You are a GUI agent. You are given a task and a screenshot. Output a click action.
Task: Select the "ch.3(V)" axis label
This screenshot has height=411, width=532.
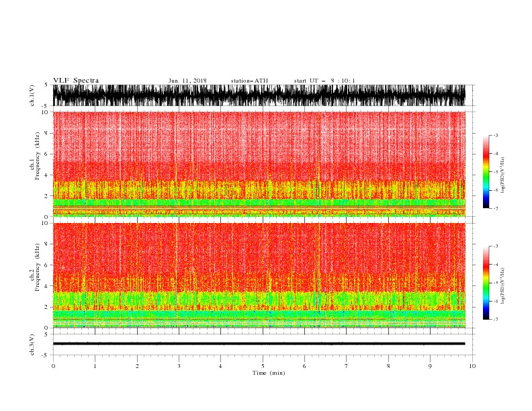coord(32,345)
